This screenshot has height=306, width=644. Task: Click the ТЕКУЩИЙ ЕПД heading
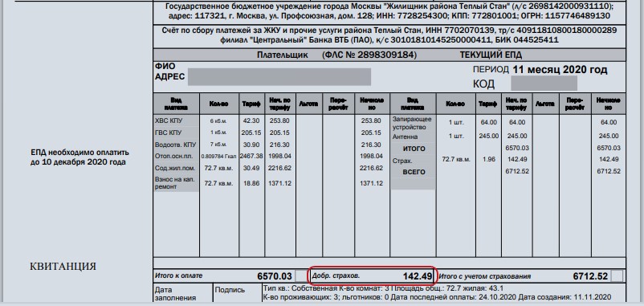coord(491,55)
